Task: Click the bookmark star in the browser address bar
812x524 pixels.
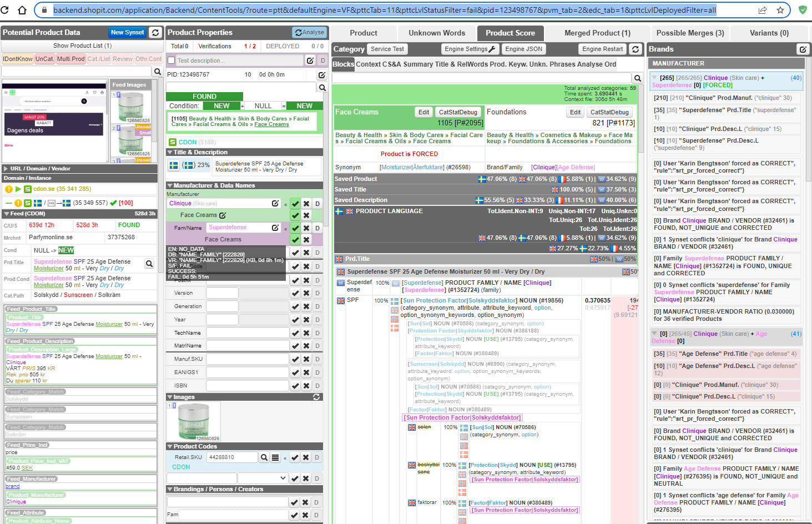Action: (780, 10)
